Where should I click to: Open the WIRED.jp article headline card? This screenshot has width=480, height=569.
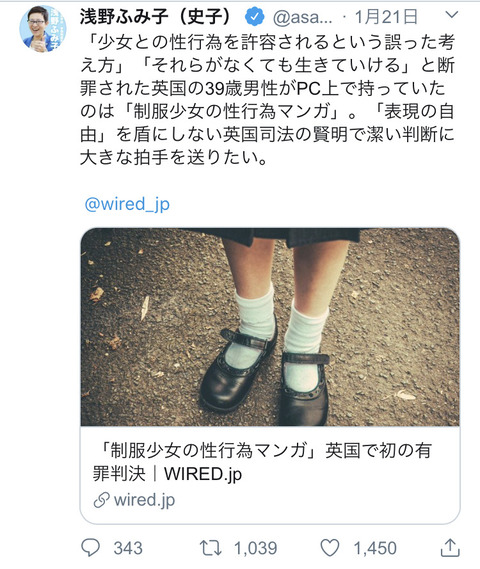click(270, 475)
